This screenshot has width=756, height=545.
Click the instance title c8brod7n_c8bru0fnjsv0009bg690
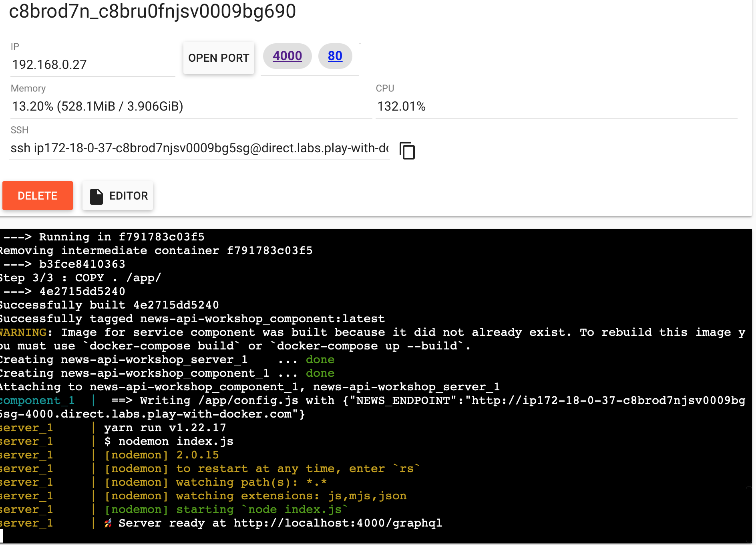(x=153, y=11)
